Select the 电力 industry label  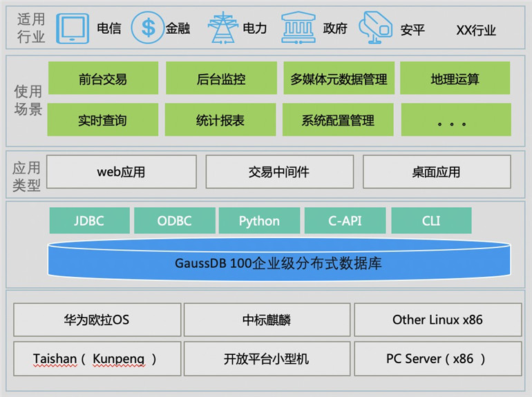click(255, 28)
